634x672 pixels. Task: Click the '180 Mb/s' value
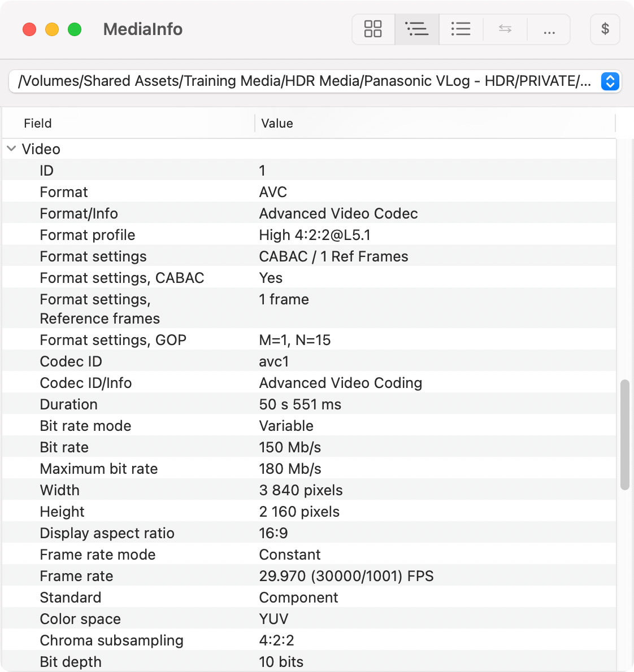point(290,469)
